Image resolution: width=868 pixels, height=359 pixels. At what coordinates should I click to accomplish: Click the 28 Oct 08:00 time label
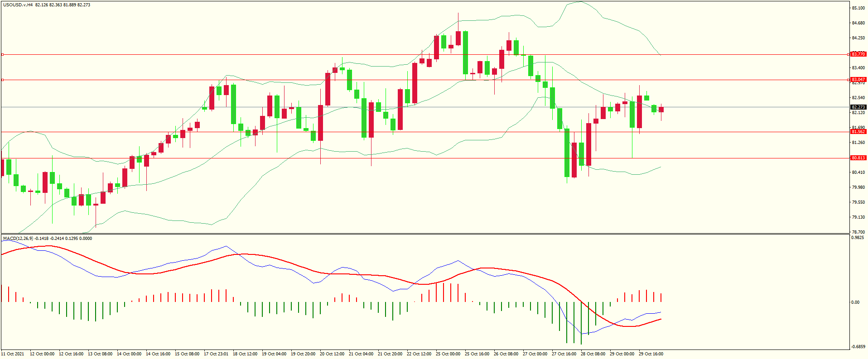593,354
